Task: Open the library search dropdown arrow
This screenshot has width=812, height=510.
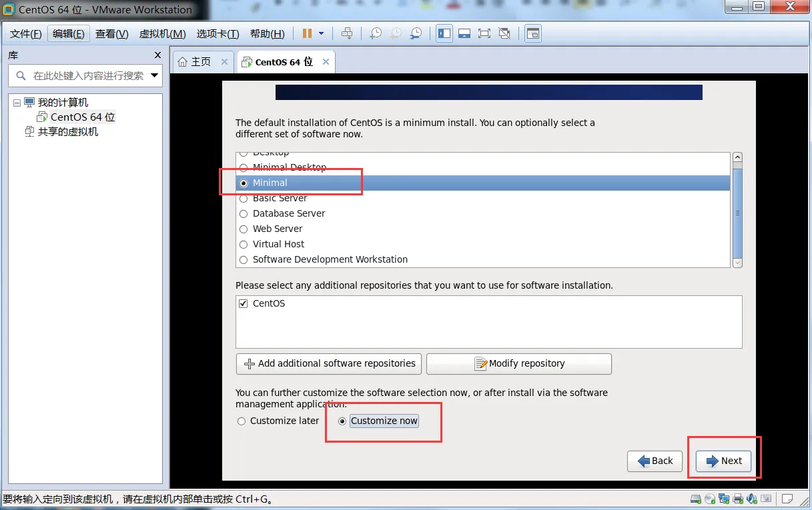Action: pyautogui.click(x=155, y=76)
